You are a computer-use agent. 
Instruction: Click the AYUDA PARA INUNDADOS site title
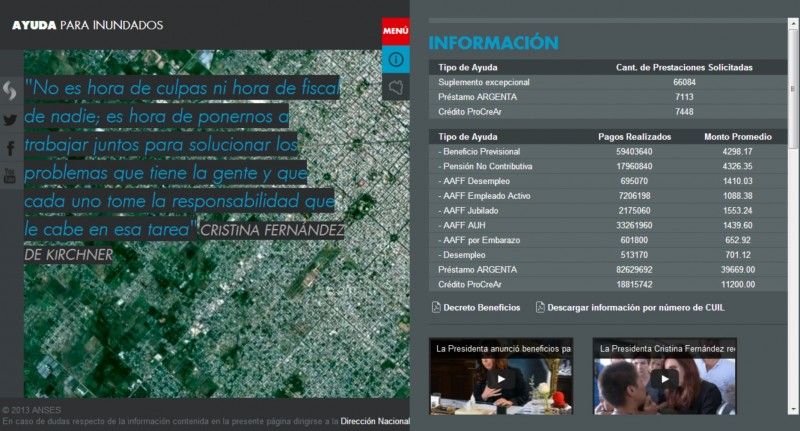pyautogui.click(x=87, y=25)
